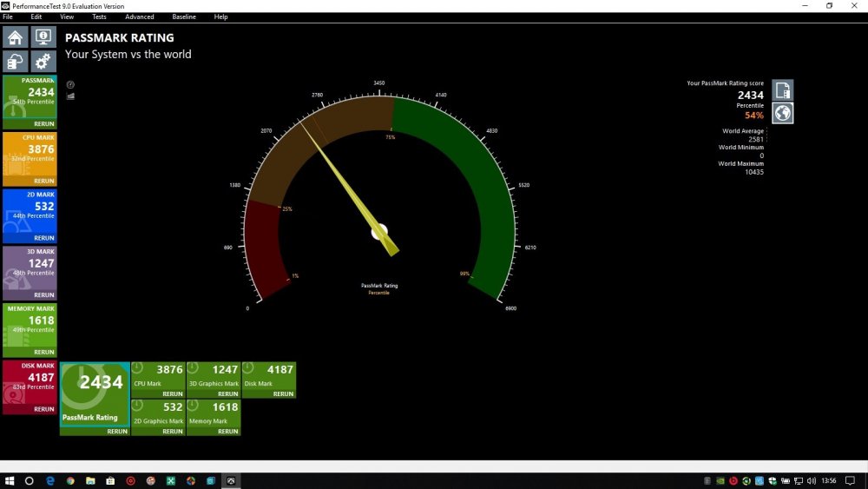Open the cloud baseline manager icon
Screen dimensions: 868x489
[16, 62]
